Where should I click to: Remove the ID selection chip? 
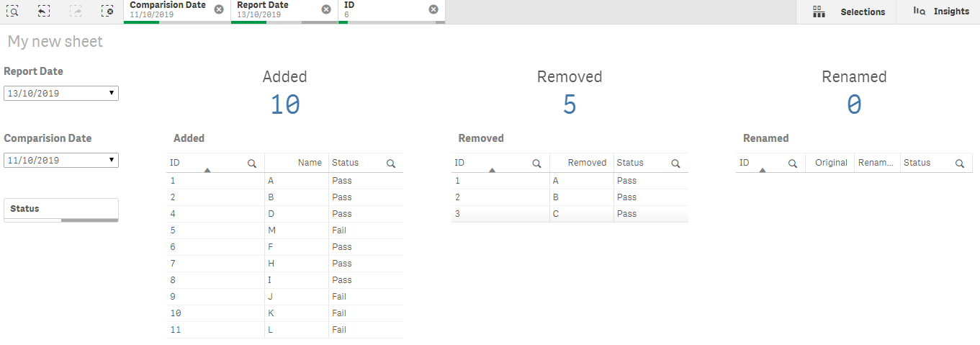tap(433, 9)
